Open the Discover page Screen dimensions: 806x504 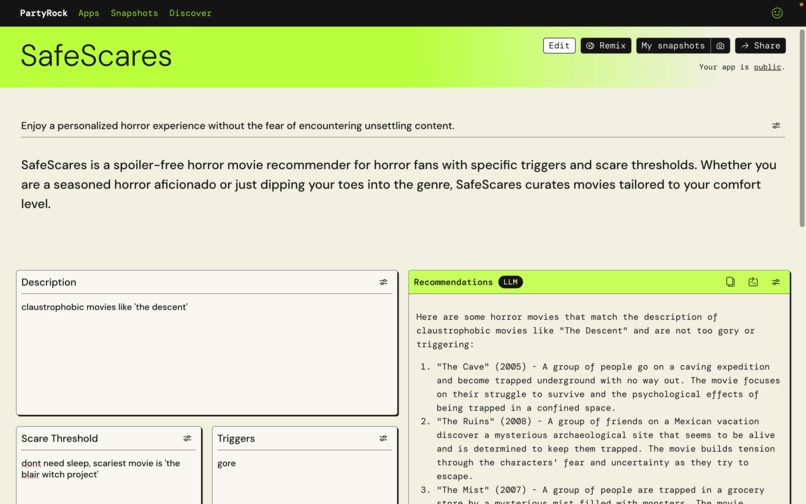tap(190, 13)
